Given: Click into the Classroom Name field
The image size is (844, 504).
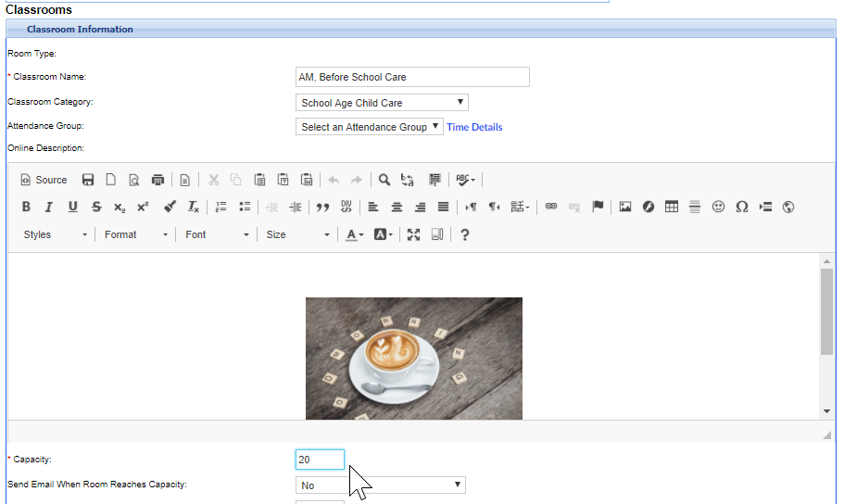Looking at the screenshot, I should coord(412,77).
